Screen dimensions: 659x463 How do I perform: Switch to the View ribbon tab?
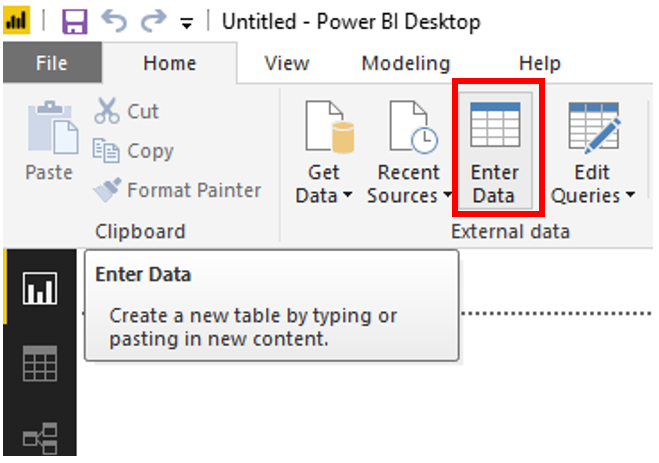287,63
